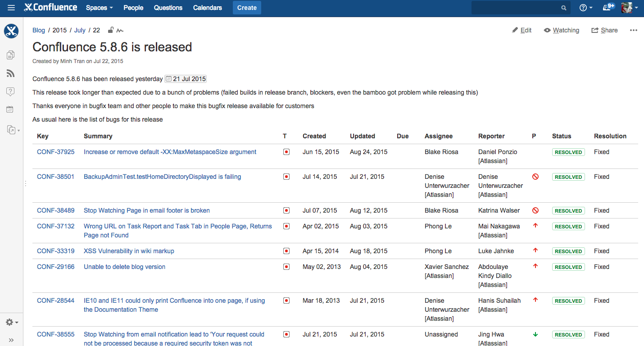Click reporter Luke Jahnke cell
Screen dimensions: 644x346
[x=496, y=251]
